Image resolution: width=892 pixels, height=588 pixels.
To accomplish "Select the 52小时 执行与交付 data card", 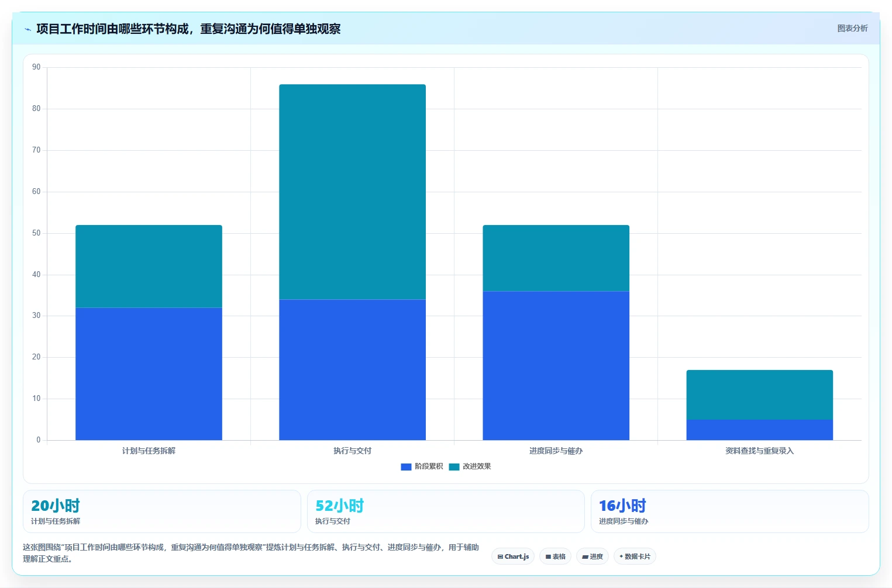I will coord(446,511).
